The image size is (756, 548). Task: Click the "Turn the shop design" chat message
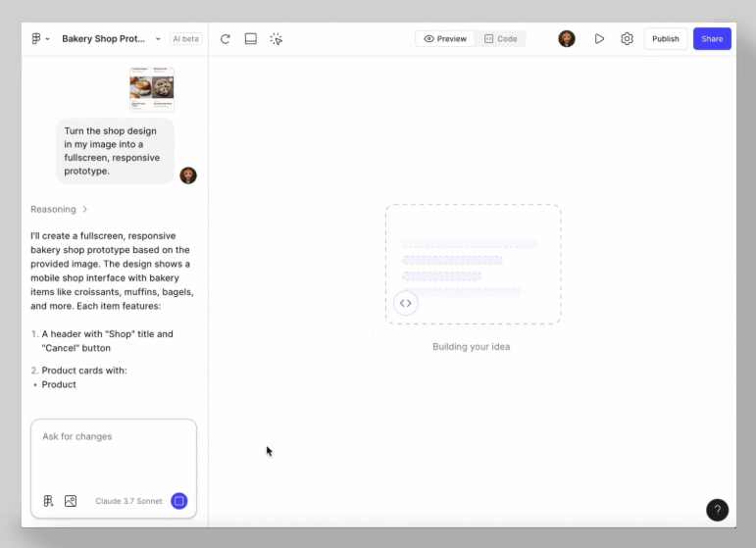point(115,151)
